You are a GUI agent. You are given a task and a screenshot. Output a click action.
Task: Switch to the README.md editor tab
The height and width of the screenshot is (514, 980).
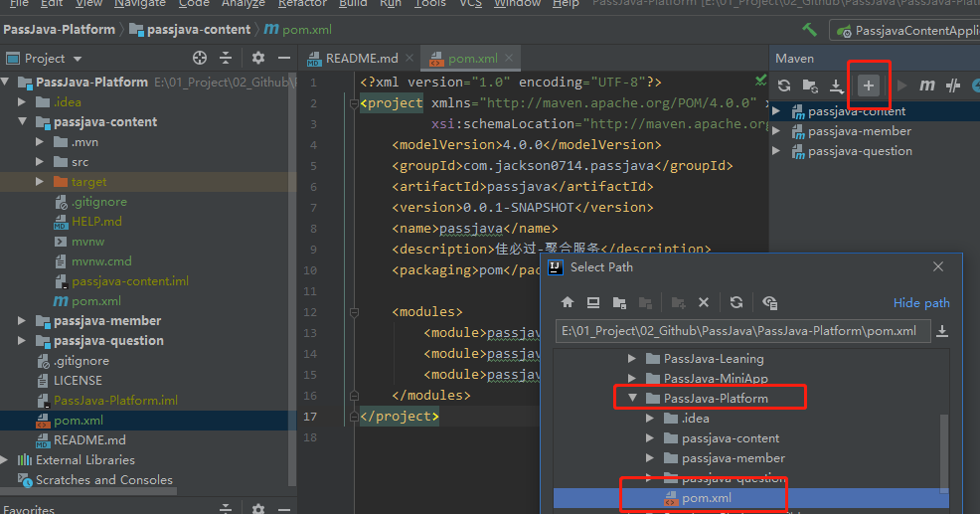[x=361, y=59]
